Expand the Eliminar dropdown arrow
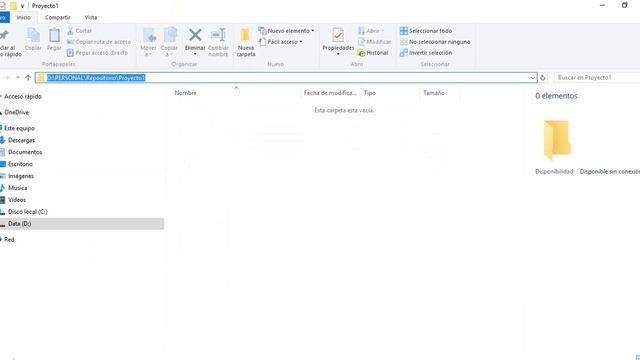Screen dimensions: 640x360 [195, 54]
